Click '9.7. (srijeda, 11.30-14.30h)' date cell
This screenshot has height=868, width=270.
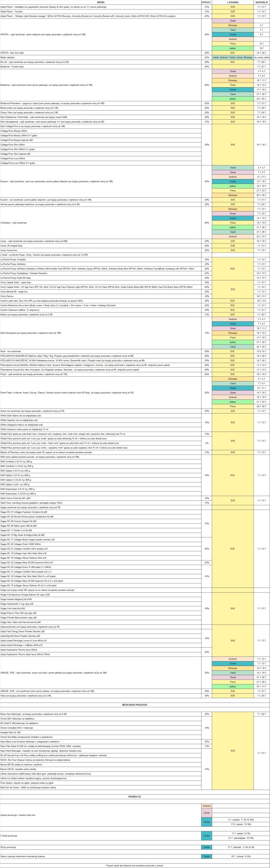pos(241,820)
